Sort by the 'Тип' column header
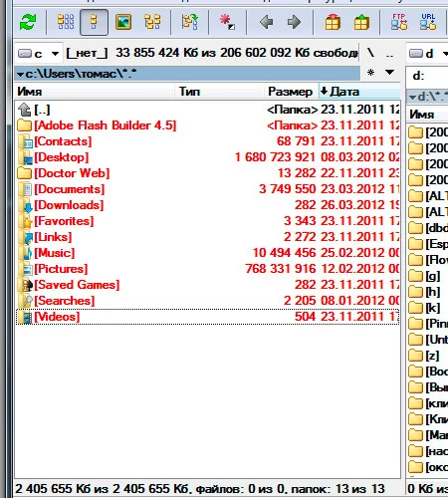 pos(219,92)
